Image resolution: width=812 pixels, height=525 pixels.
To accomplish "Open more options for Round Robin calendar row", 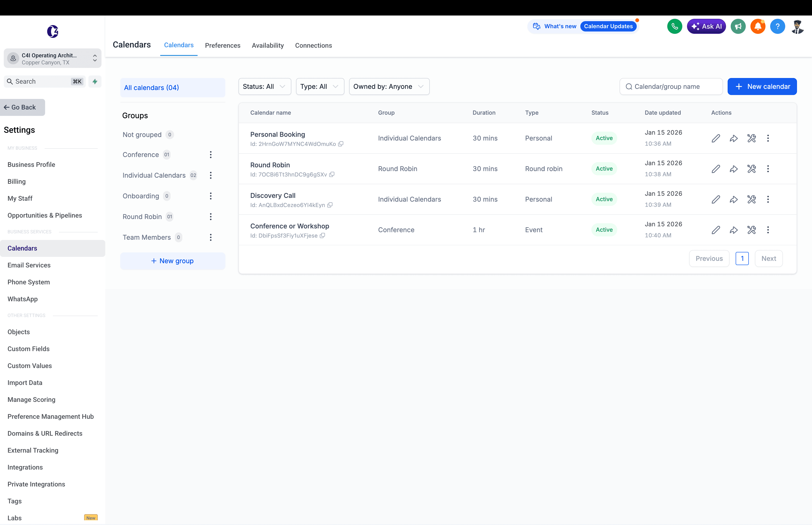I will (x=768, y=169).
